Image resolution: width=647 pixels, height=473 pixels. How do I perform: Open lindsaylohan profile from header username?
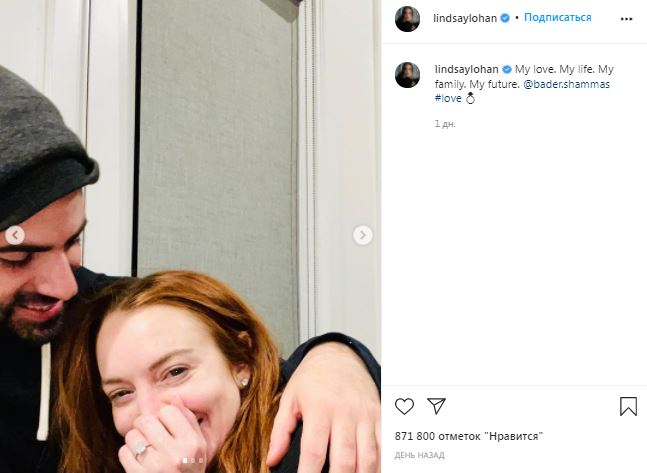[465, 18]
